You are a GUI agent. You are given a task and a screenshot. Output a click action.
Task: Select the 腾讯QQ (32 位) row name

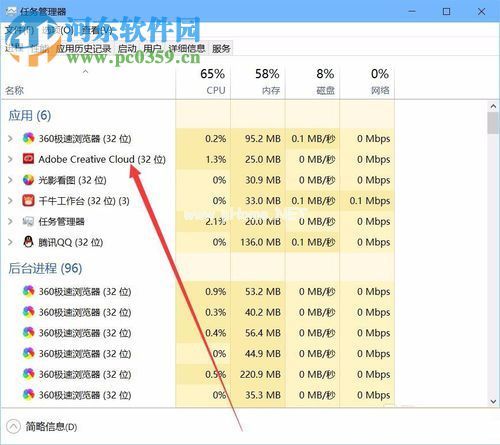pos(71,242)
